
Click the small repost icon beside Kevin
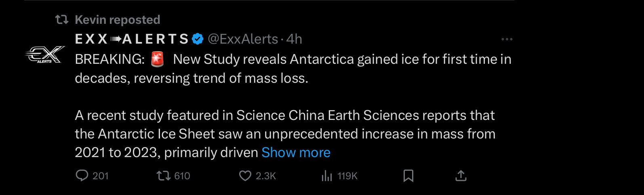pyautogui.click(x=62, y=19)
